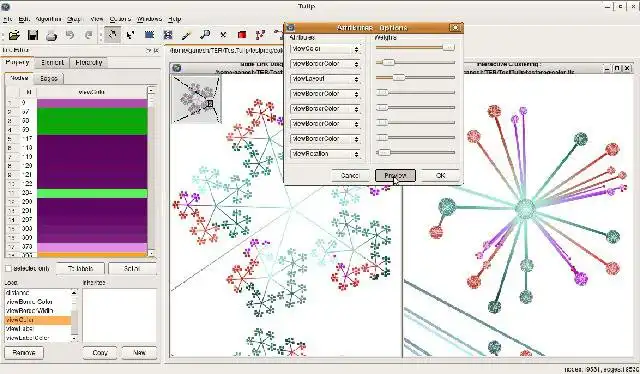Viewport: 640px width, 374px height.
Task: Toggle the 'selected only' checkbox
Action: pyautogui.click(x=8, y=269)
